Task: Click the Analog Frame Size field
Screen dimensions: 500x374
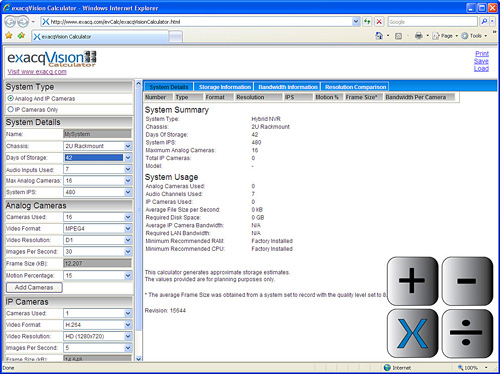Action: (97, 263)
